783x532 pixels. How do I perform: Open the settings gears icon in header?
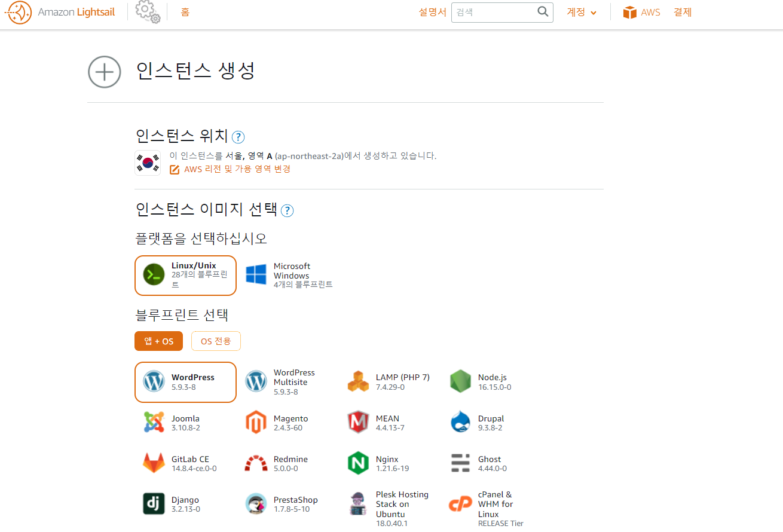tap(148, 12)
